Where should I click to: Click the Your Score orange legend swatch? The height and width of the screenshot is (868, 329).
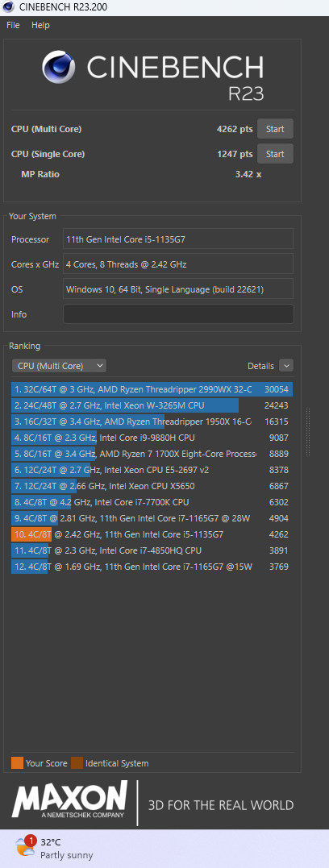coord(17,762)
